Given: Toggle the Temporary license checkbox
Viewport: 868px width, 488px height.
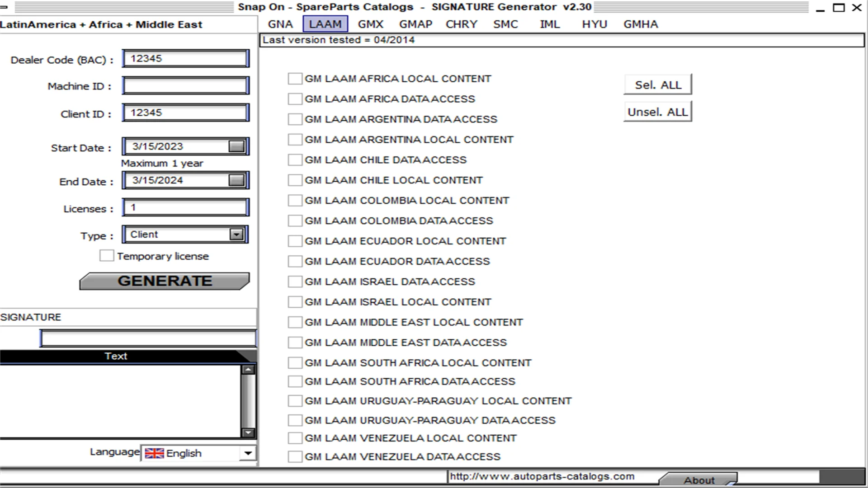Looking at the screenshot, I should point(107,256).
